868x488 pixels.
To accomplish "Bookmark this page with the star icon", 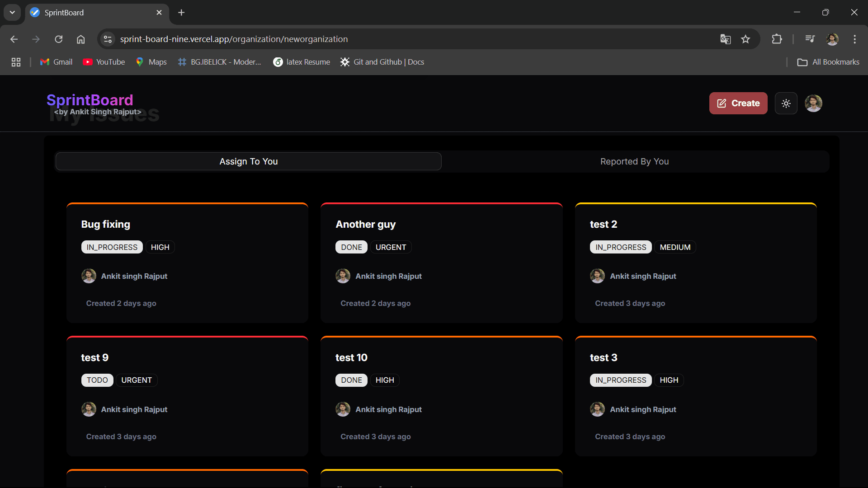I will click(x=745, y=39).
